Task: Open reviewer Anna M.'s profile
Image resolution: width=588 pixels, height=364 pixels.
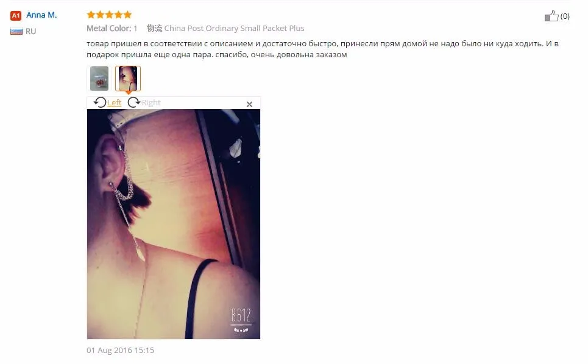Action: tap(41, 15)
